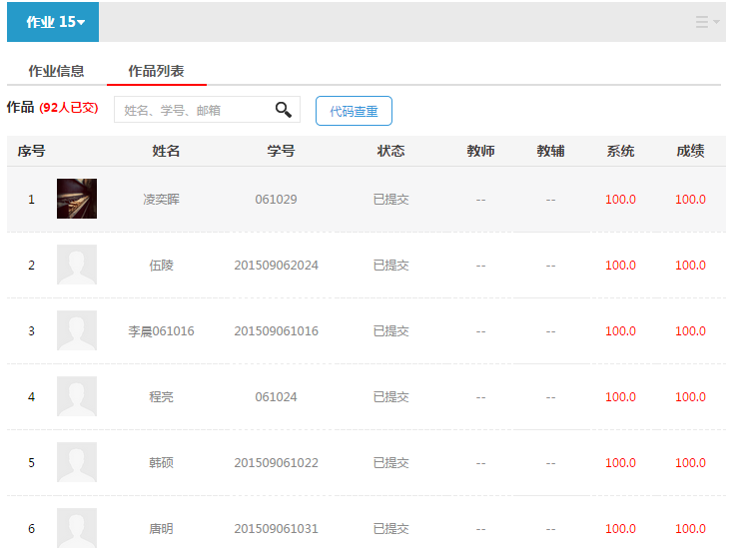The image size is (733, 560).
Task: Sort by the 序号 column header
Action: [31, 151]
